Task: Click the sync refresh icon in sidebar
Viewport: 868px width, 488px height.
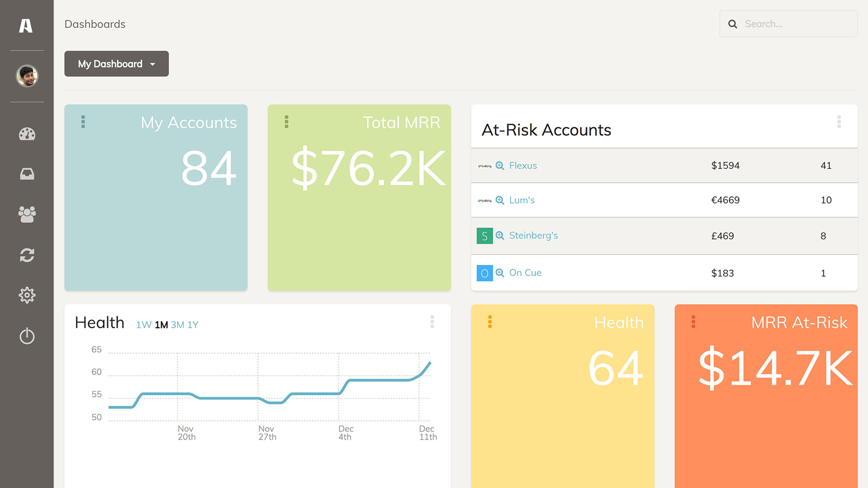Action: pyautogui.click(x=27, y=255)
